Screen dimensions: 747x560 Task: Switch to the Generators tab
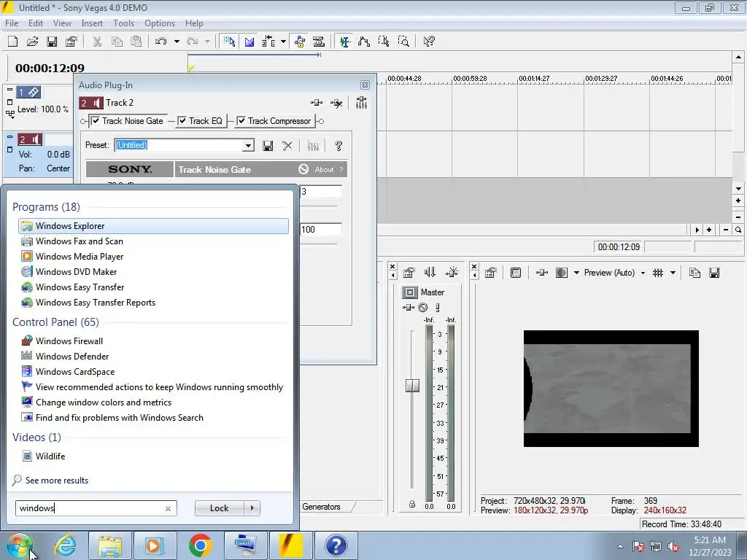pos(322,507)
